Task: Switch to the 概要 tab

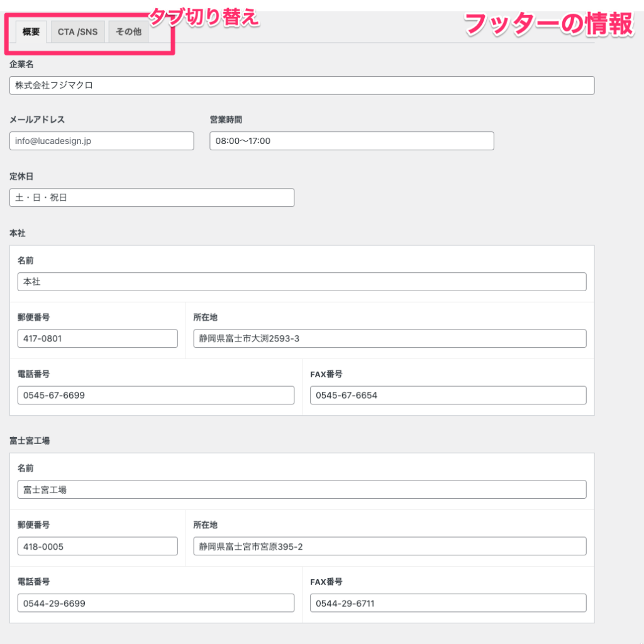Action: (31, 32)
